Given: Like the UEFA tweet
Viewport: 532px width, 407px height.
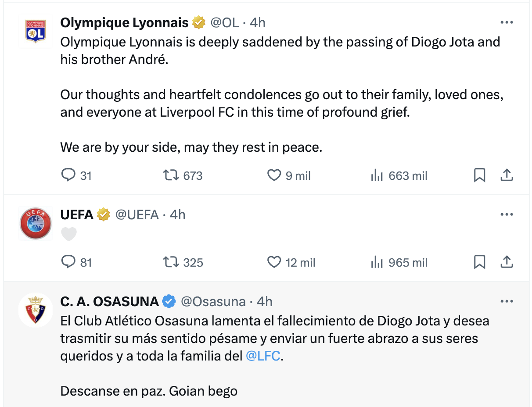Looking at the screenshot, I should pyautogui.click(x=274, y=262).
